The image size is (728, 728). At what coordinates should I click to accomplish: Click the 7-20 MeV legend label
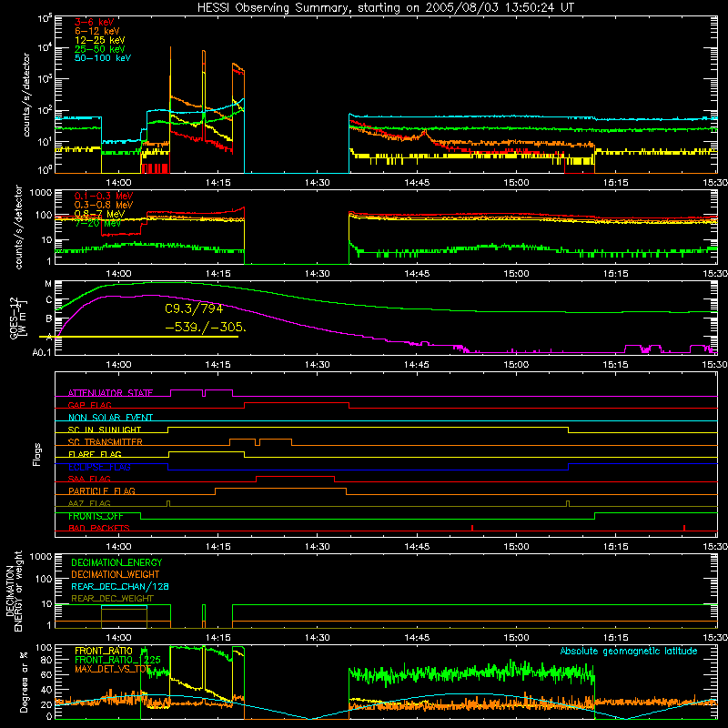pyautogui.click(x=97, y=223)
